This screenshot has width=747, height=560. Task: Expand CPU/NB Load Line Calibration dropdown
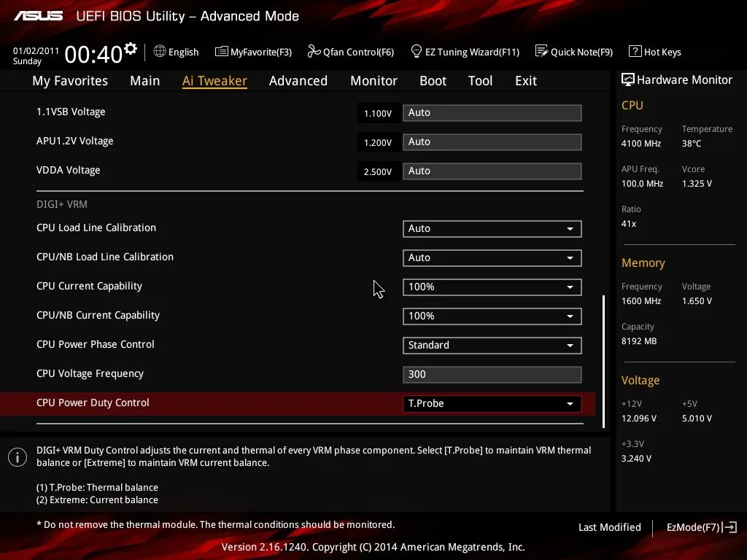tap(492, 257)
